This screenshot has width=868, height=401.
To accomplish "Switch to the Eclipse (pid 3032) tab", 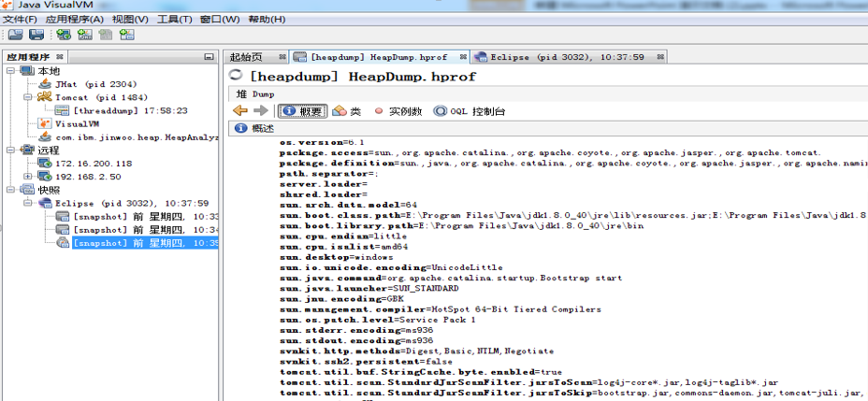I will (567, 57).
